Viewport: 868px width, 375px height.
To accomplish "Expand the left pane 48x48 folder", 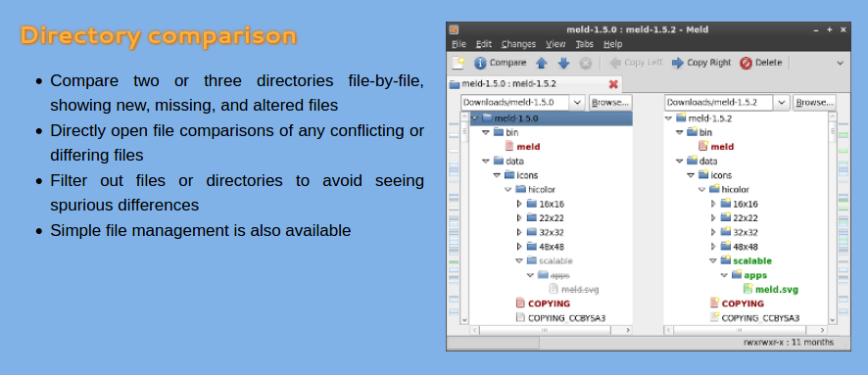I will click(x=518, y=247).
